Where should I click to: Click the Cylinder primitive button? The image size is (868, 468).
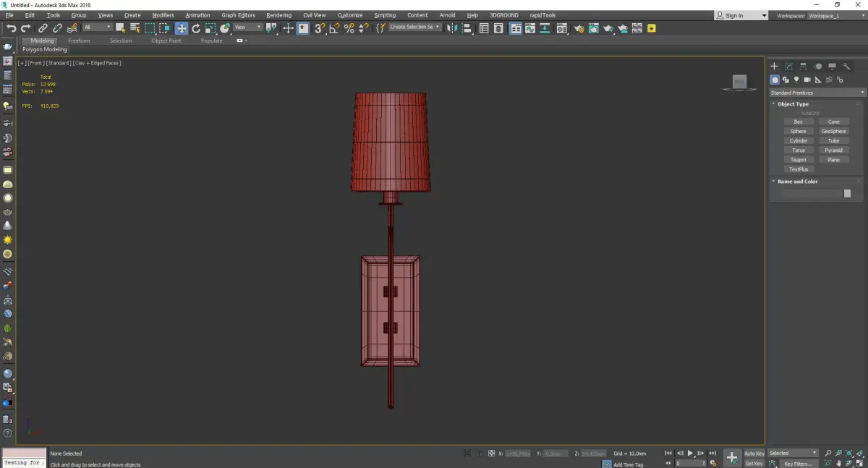pos(799,141)
